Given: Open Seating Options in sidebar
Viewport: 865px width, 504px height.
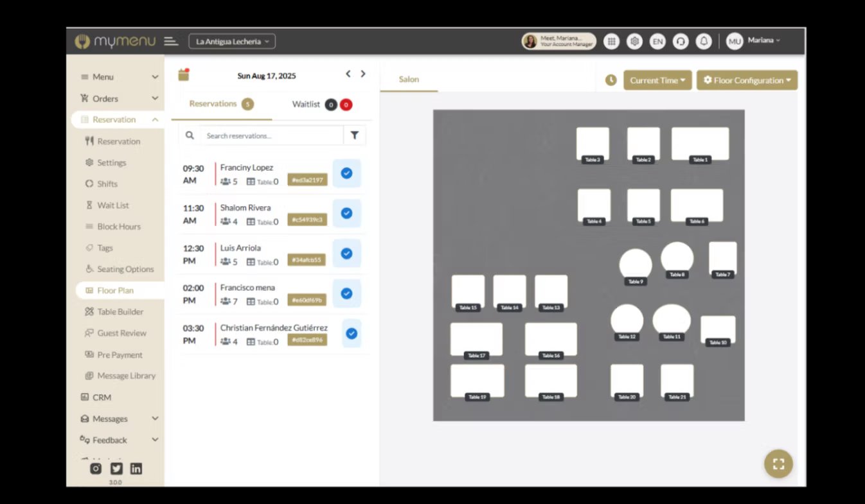Looking at the screenshot, I should tap(125, 269).
